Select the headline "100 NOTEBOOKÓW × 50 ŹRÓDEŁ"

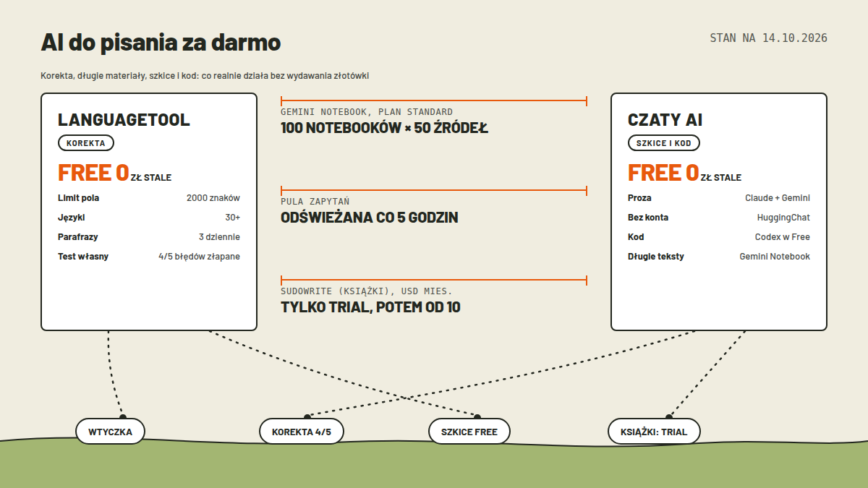[x=385, y=128]
